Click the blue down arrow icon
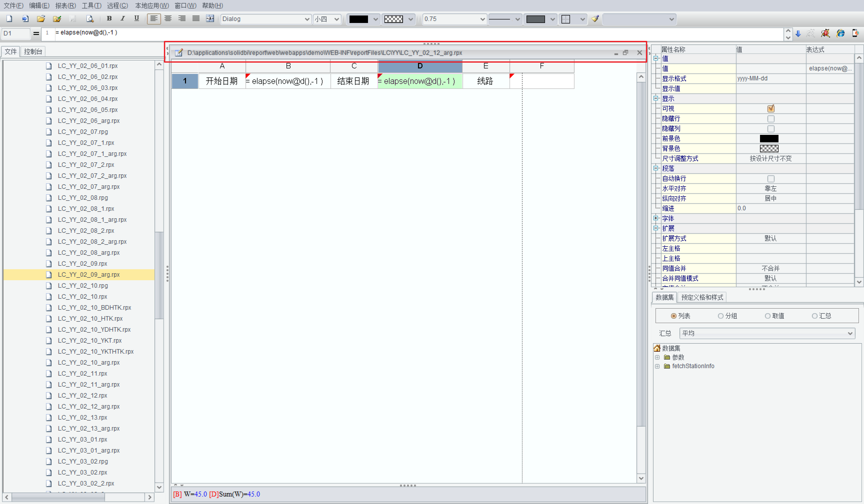The image size is (864, 504). [x=798, y=33]
